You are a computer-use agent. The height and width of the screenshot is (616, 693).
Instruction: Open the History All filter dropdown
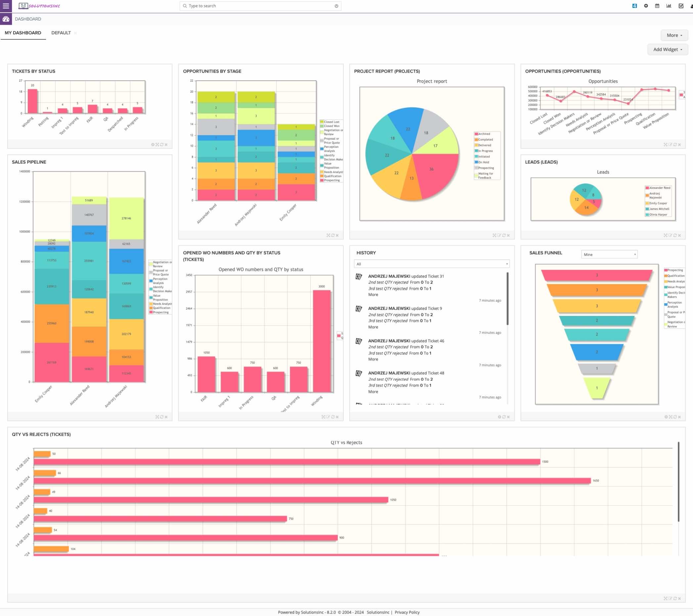pos(432,264)
